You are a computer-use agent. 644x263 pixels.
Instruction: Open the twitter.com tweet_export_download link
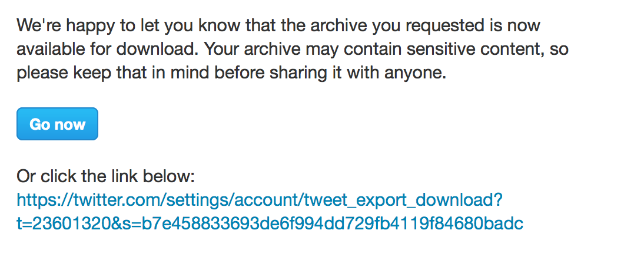tap(259, 200)
